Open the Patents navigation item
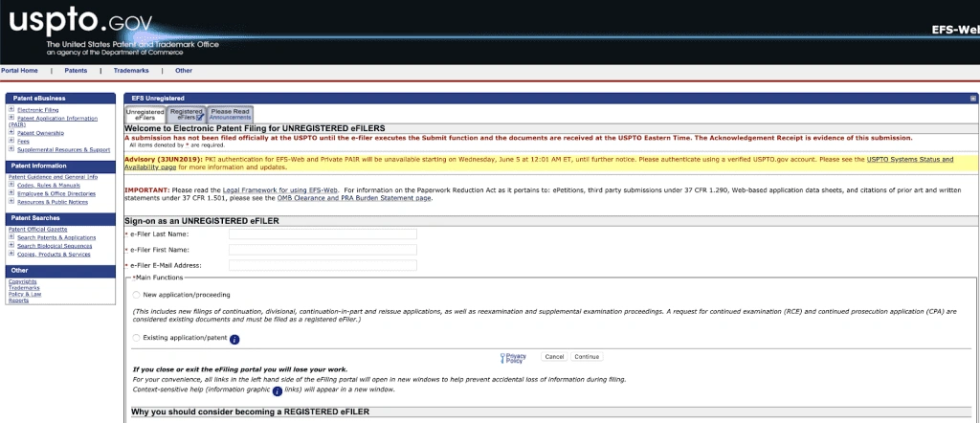 (76, 71)
